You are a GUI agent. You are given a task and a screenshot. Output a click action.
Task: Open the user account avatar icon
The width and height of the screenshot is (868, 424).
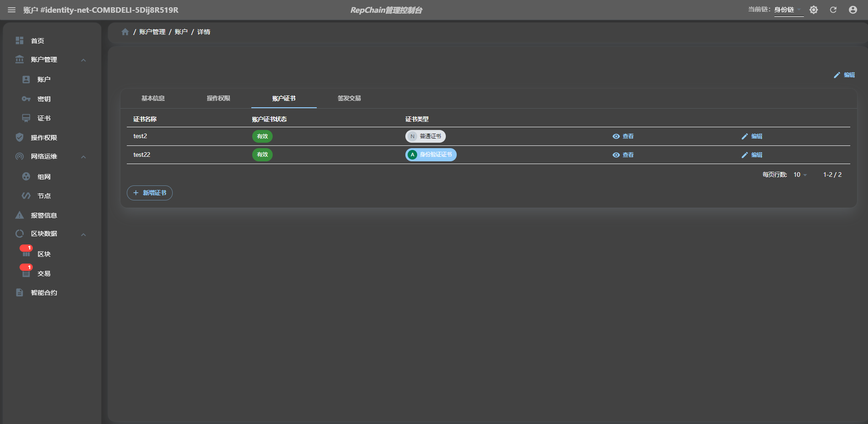(x=853, y=10)
